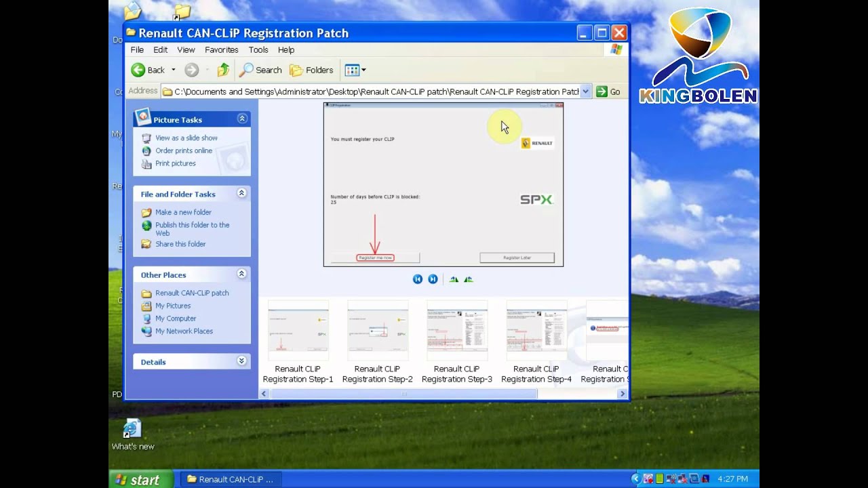Image resolution: width=868 pixels, height=488 pixels.
Task: Click Make a new folder
Action: 183,212
